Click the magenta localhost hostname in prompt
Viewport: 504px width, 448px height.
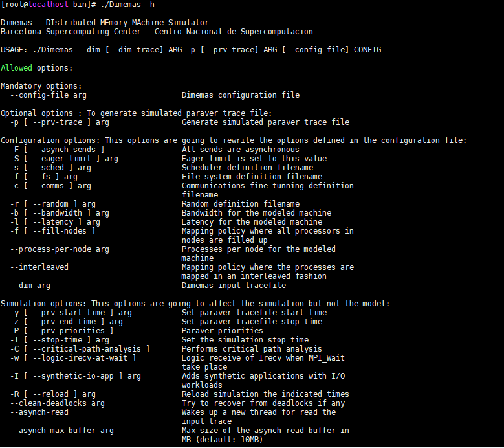pyautogui.click(x=49, y=5)
